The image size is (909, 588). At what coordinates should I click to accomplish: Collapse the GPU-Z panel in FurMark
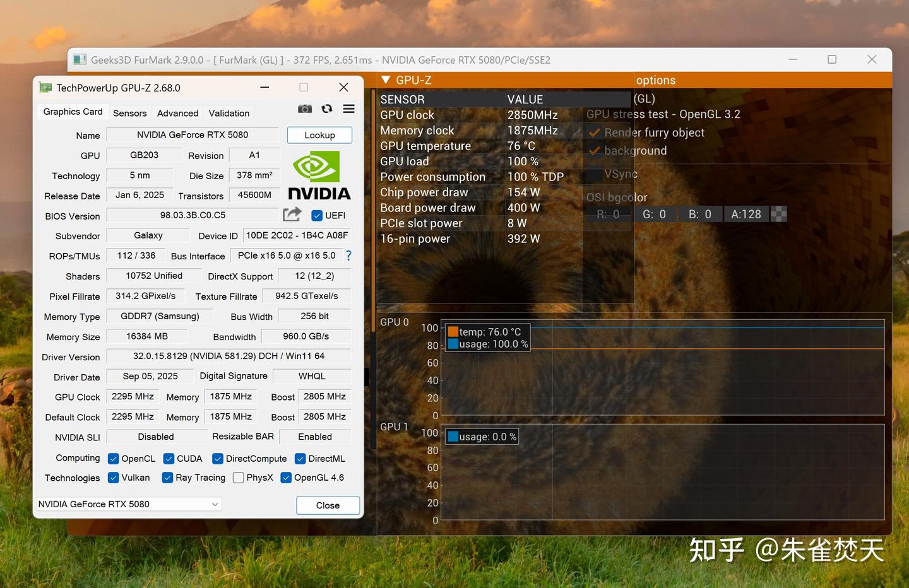(386, 80)
